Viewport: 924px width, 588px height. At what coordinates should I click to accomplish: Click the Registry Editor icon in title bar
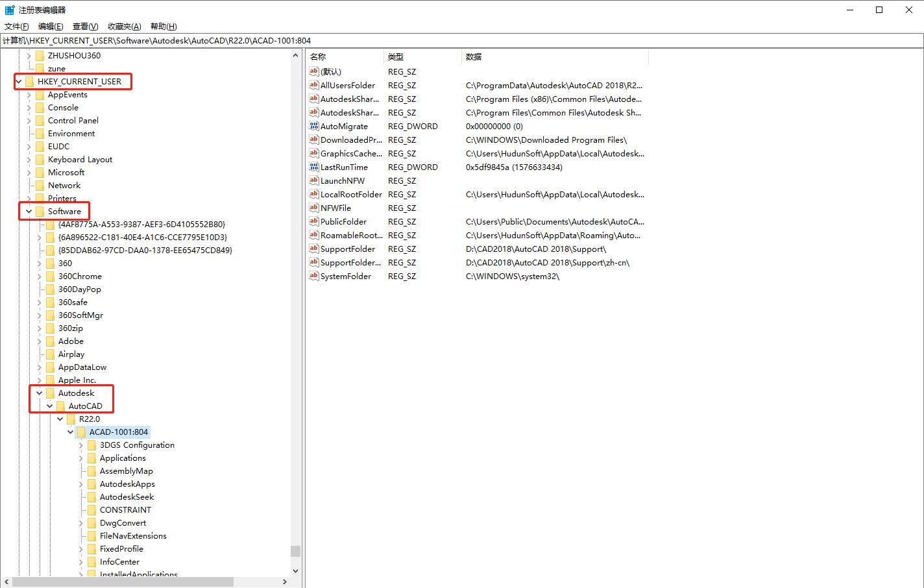coord(9,9)
